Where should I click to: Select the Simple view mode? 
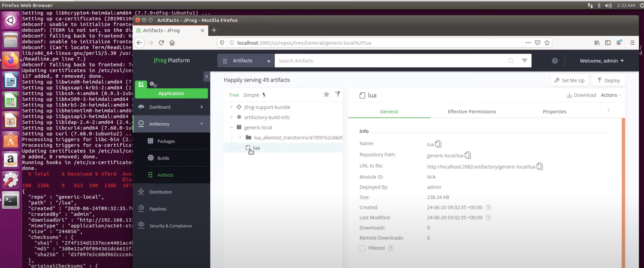pyautogui.click(x=251, y=95)
